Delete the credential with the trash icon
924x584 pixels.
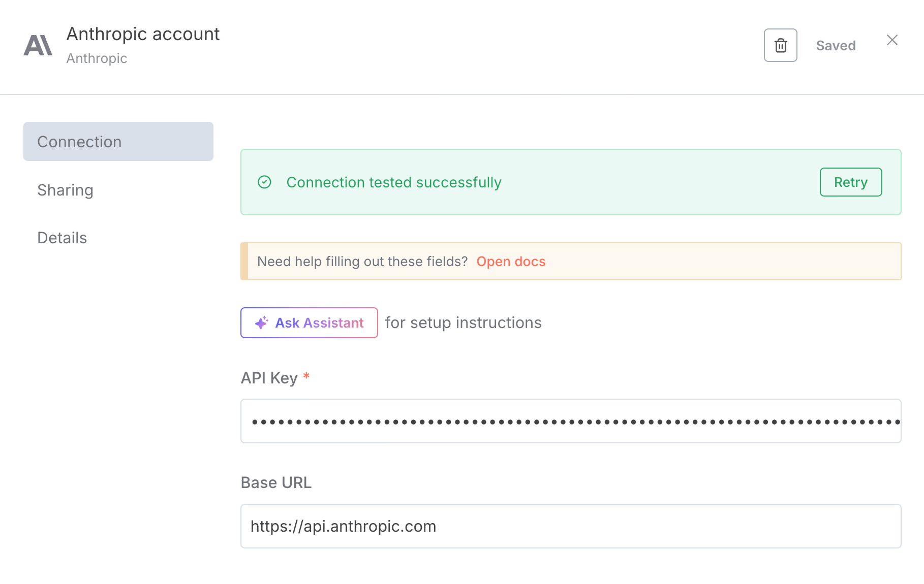pos(780,45)
